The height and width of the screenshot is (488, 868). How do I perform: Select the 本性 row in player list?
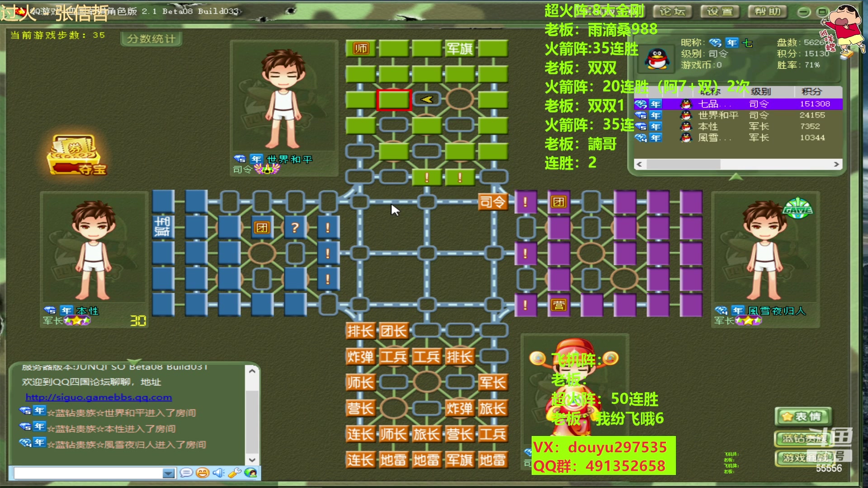click(x=738, y=127)
